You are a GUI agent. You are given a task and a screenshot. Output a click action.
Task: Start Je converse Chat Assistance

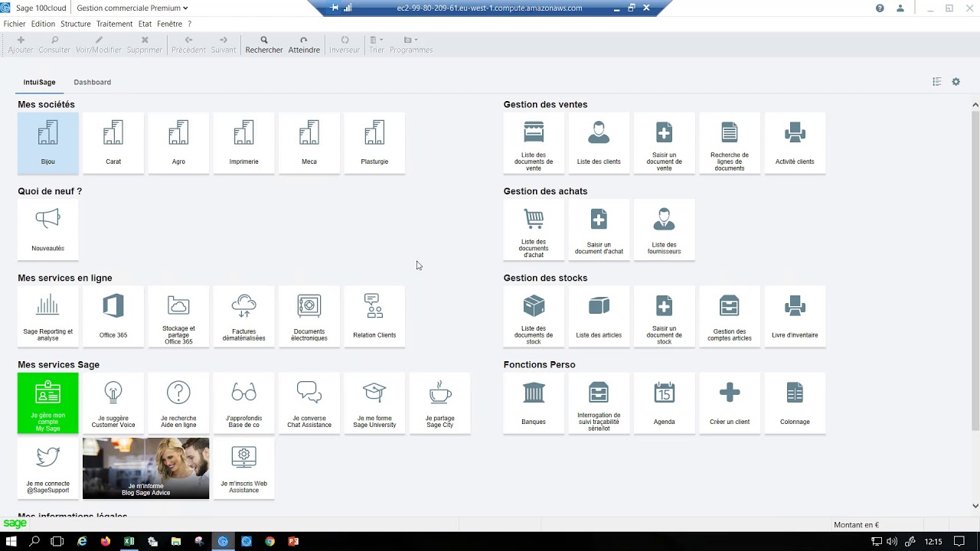pyautogui.click(x=309, y=403)
